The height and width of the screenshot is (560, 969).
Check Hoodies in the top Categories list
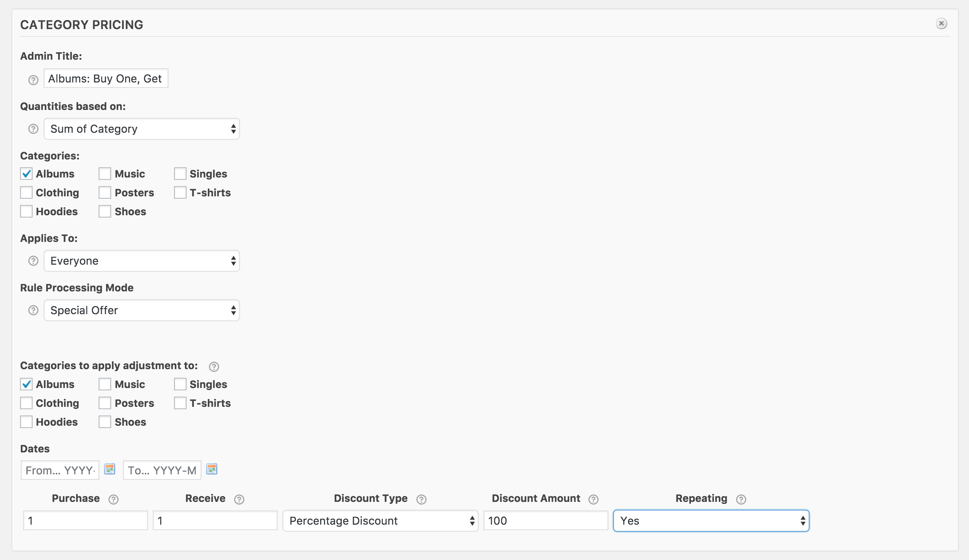(x=26, y=211)
